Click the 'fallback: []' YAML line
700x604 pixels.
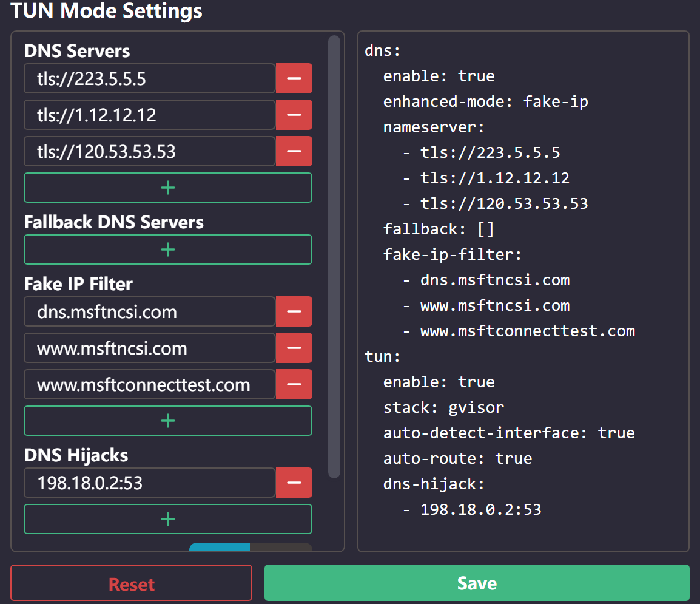pos(439,229)
